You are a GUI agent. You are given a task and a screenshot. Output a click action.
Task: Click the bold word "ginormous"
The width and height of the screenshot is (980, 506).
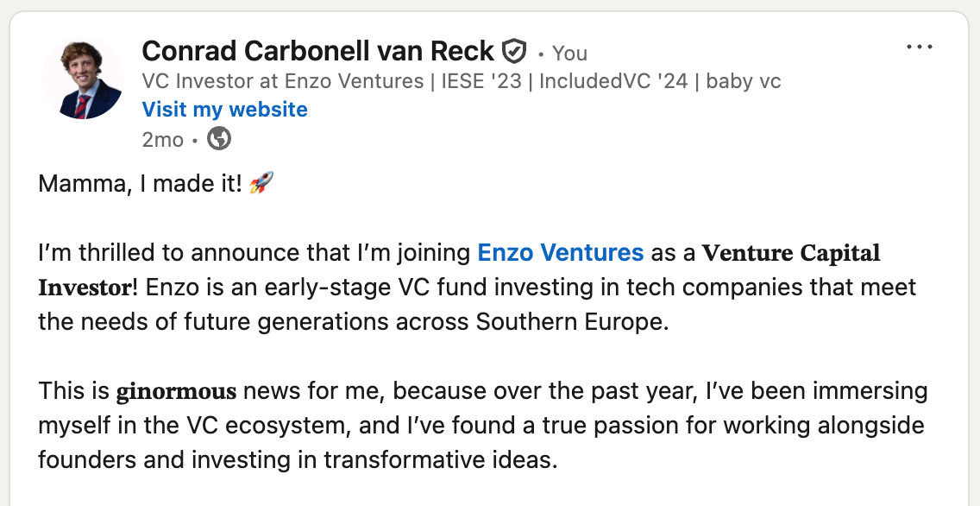pyautogui.click(x=176, y=391)
